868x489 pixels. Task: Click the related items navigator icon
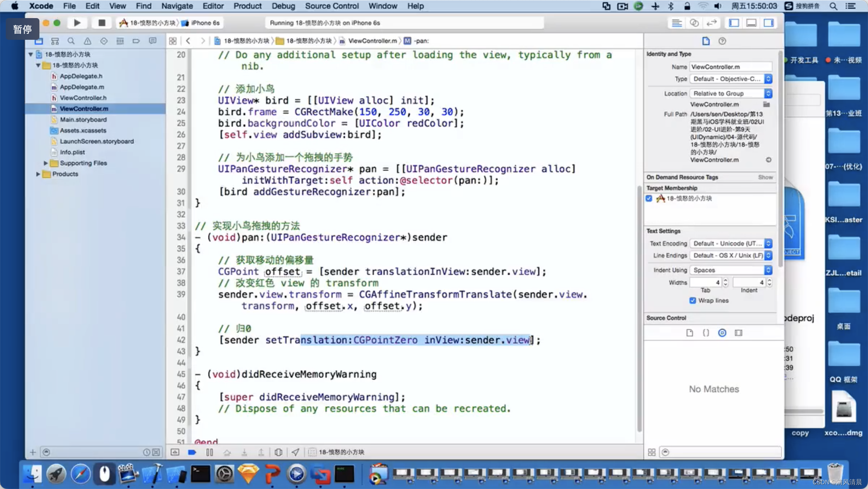point(174,41)
